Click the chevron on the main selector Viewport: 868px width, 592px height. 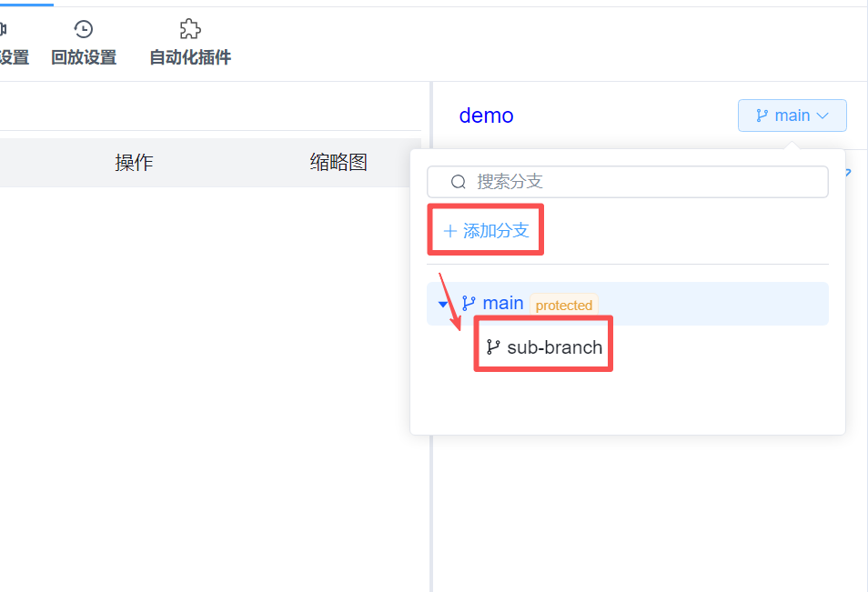823,115
